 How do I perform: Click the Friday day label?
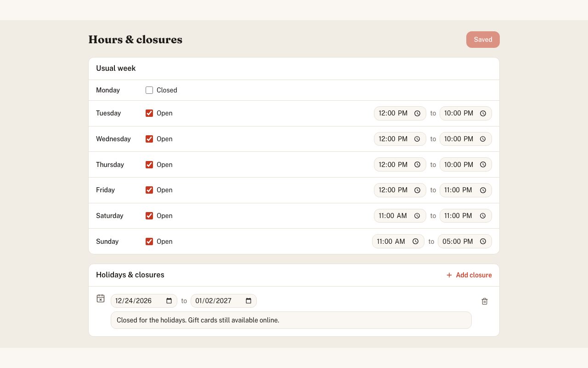(106, 190)
